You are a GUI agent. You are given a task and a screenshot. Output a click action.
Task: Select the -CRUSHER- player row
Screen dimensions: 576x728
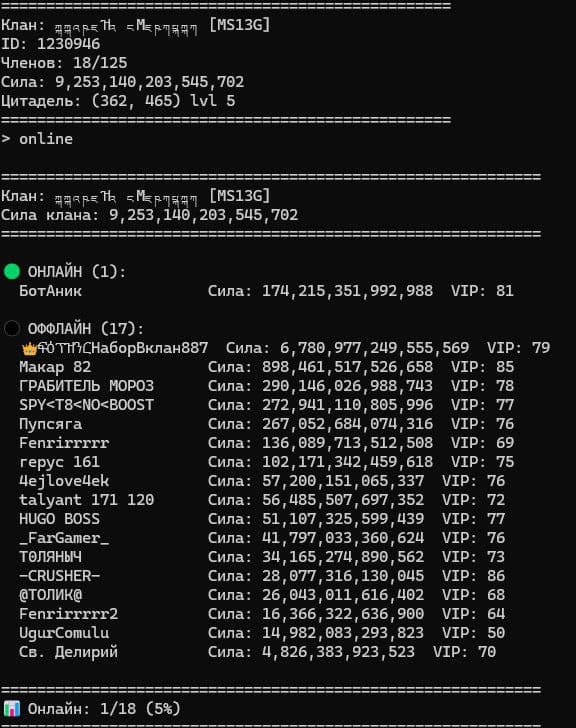(262, 576)
